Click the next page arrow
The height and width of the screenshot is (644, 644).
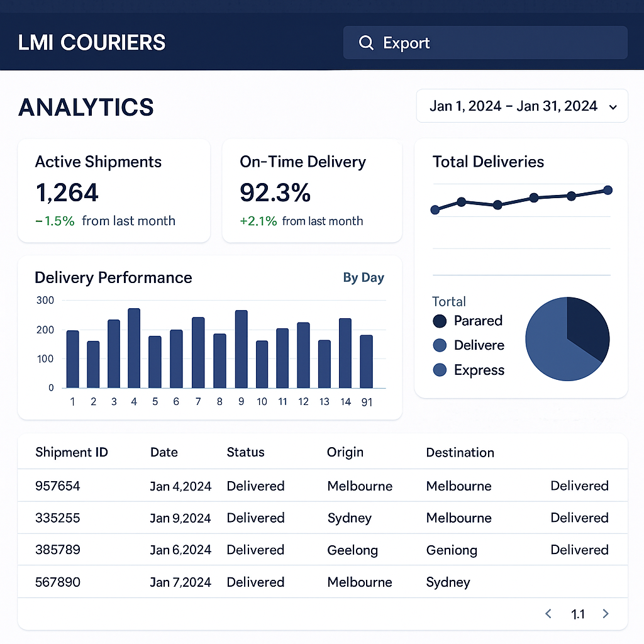coord(605,613)
